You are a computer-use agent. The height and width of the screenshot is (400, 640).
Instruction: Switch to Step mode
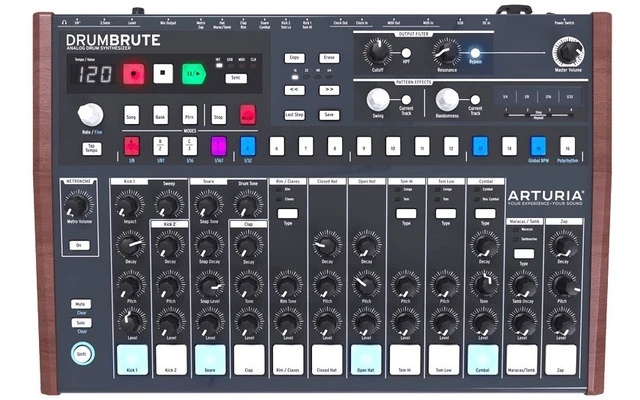click(x=218, y=116)
